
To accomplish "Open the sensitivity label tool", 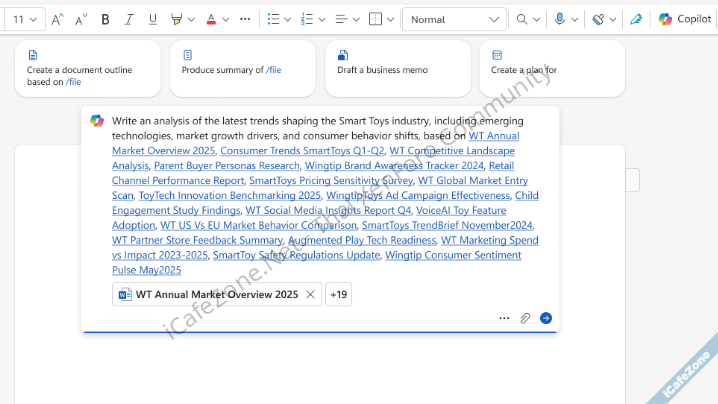I will (x=598, y=19).
